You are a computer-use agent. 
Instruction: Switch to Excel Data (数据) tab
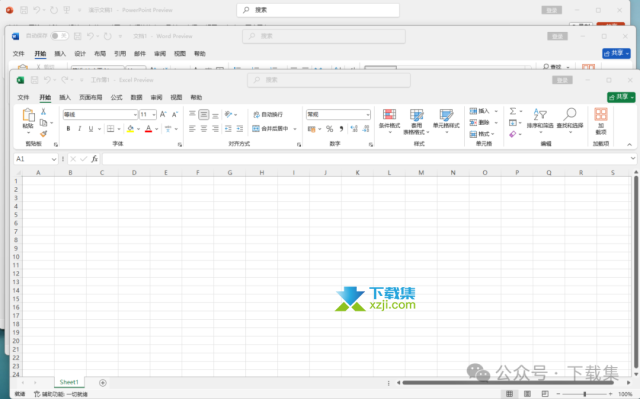(136, 98)
